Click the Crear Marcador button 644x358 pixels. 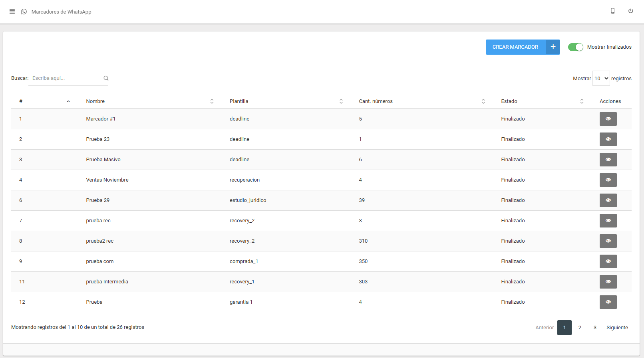tap(515, 47)
